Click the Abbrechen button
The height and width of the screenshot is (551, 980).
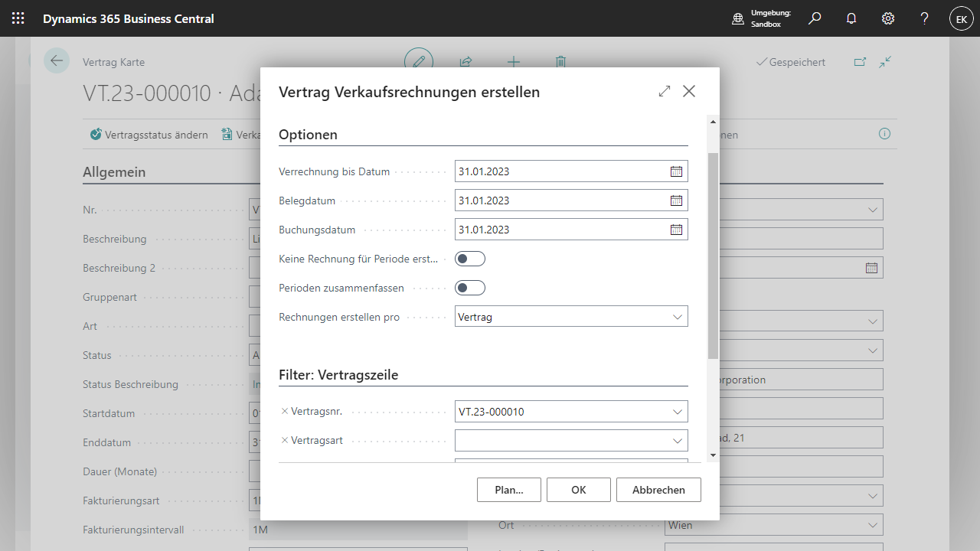click(658, 490)
